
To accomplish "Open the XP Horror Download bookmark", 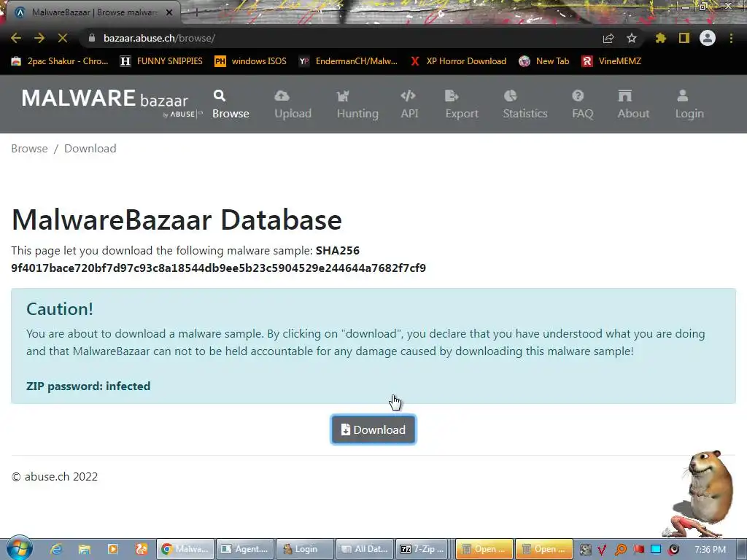I will pos(458,61).
